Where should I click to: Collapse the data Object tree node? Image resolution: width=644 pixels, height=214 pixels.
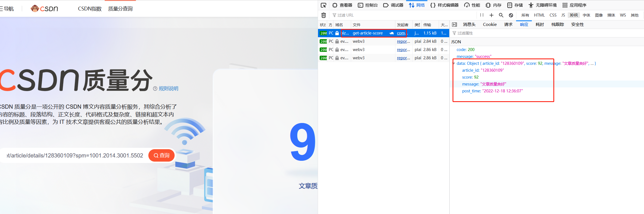pos(453,63)
